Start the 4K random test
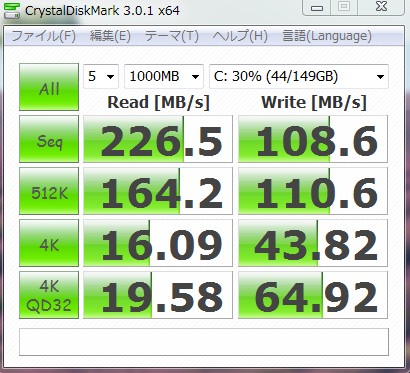This screenshot has height=373, width=410. [49, 243]
